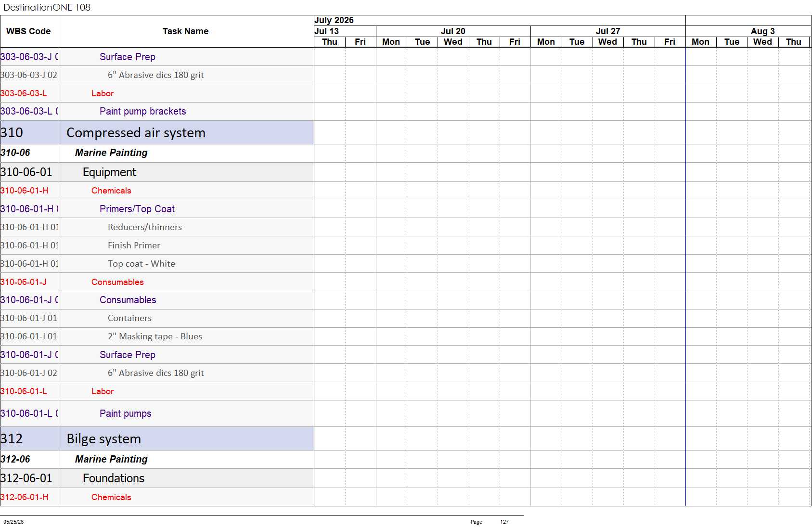Screen dimensions: 812x528
Task: Click the Jul 27 week header
Action: coord(608,31)
